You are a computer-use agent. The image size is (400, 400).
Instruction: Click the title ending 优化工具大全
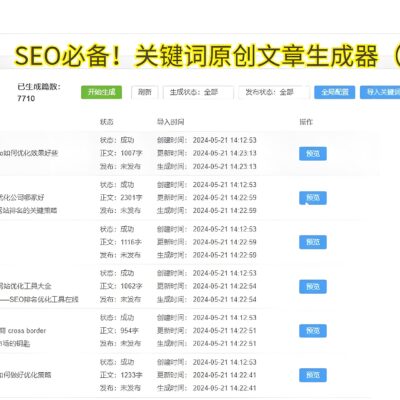coord(26,286)
